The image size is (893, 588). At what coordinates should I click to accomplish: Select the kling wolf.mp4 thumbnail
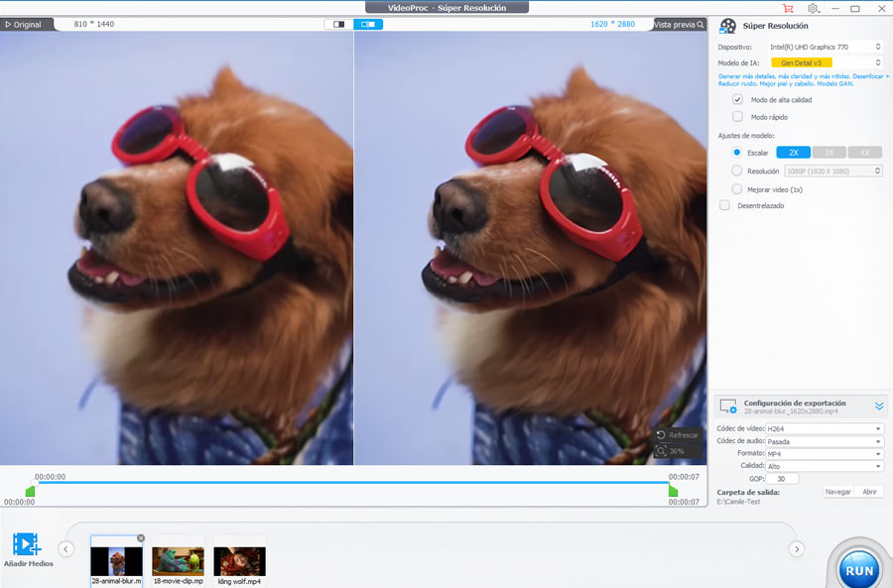click(x=239, y=561)
